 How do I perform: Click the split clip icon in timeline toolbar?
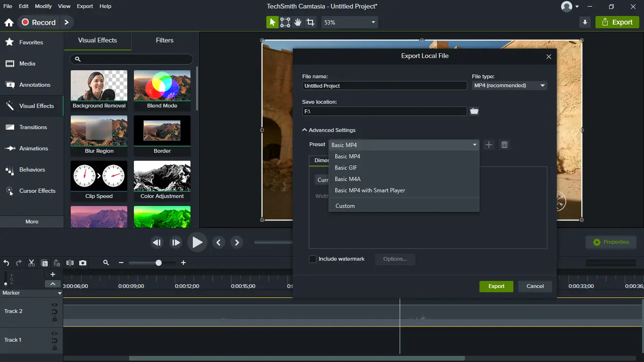coord(70,263)
